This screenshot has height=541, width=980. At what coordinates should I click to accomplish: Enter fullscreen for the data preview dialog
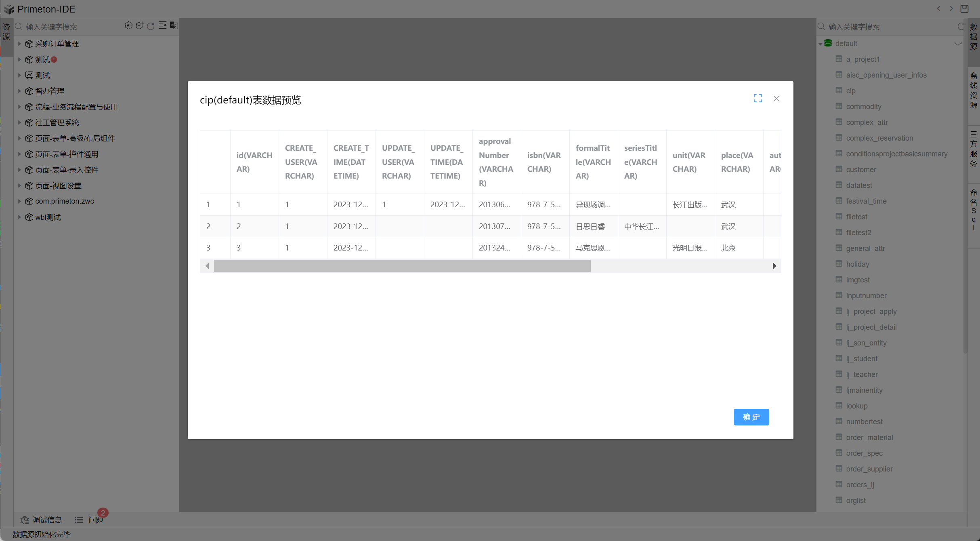tap(758, 99)
